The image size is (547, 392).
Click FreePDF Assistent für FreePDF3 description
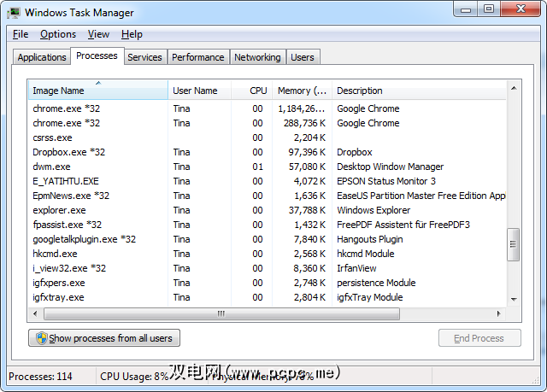tap(403, 225)
